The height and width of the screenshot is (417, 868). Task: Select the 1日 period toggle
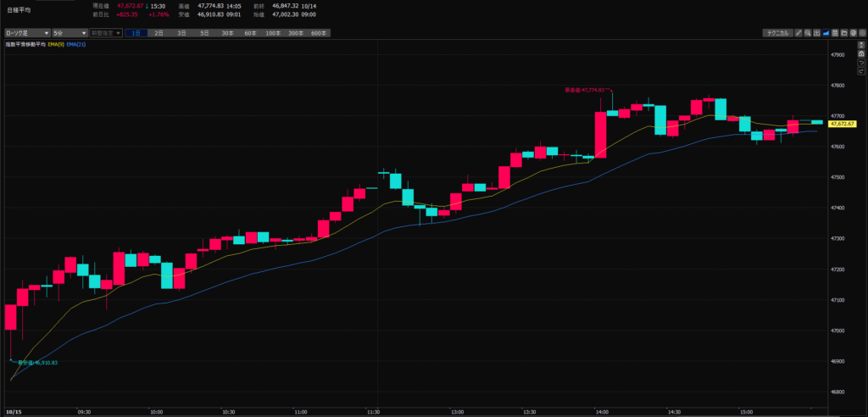(x=136, y=33)
